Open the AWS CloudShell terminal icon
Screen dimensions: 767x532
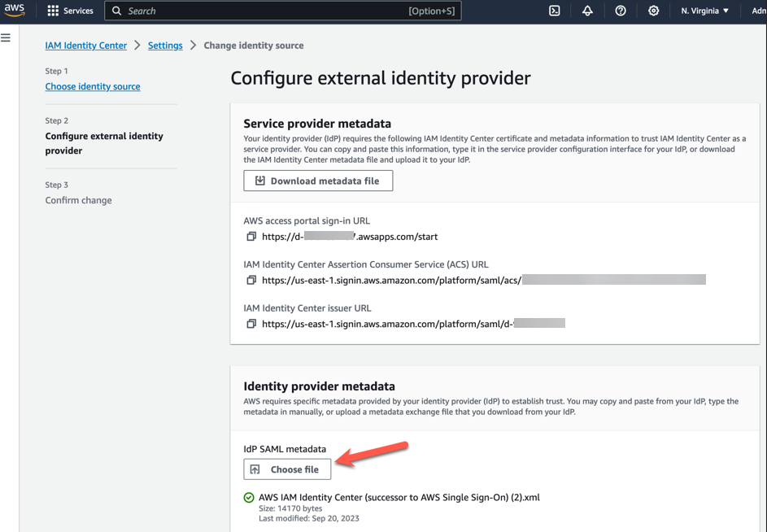click(554, 11)
